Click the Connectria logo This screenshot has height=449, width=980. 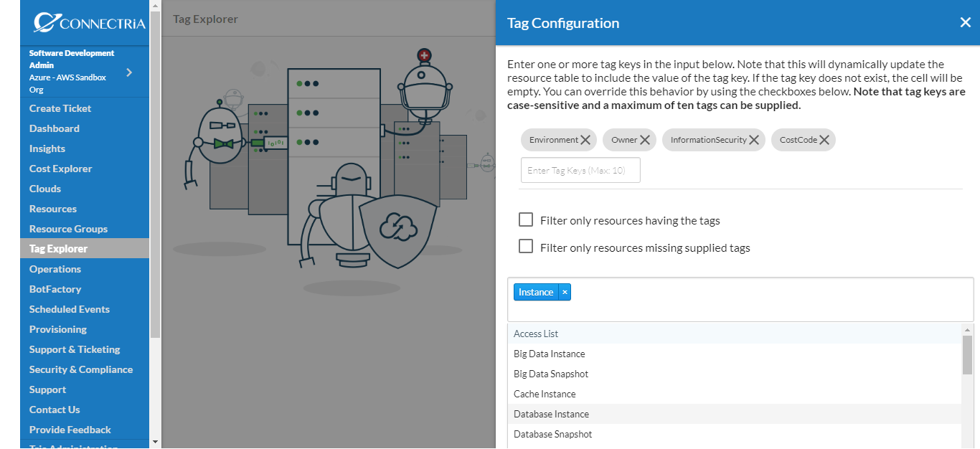[x=89, y=23]
